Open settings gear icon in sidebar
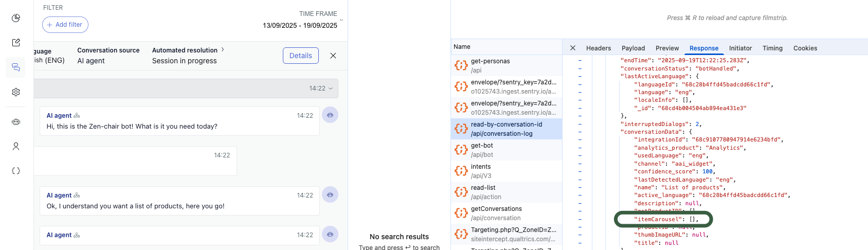The image size is (868, 250). [x=16, y=92]
